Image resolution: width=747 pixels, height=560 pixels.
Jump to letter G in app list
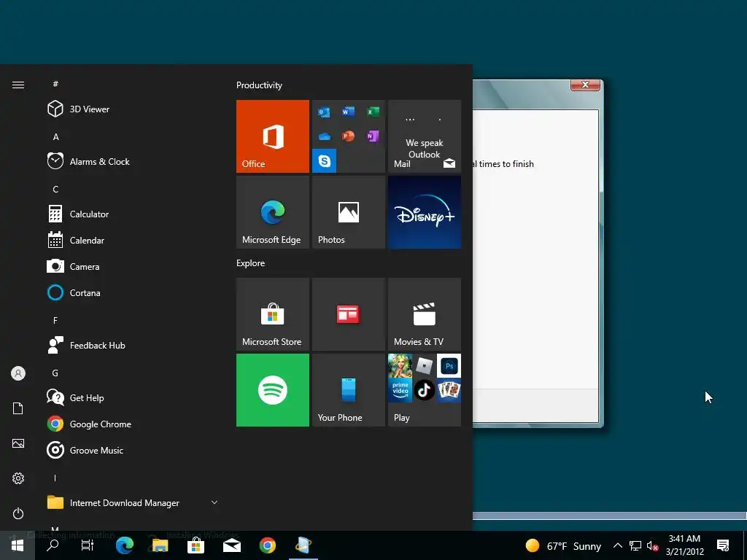pos(55,373)
